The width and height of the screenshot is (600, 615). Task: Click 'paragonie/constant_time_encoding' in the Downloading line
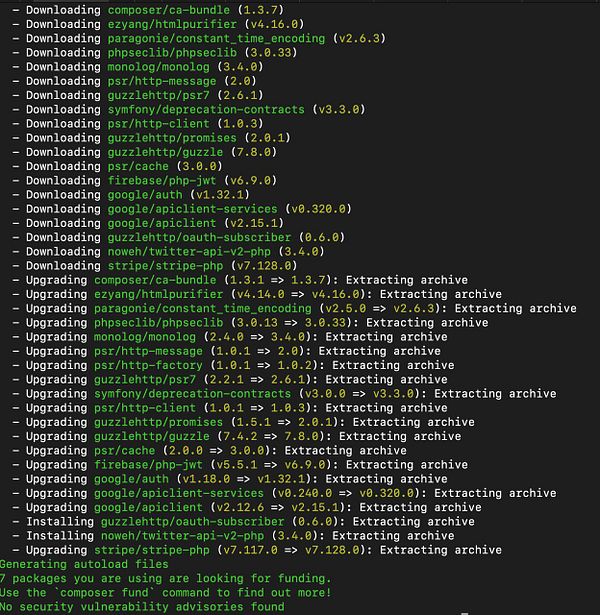[216, 38]
